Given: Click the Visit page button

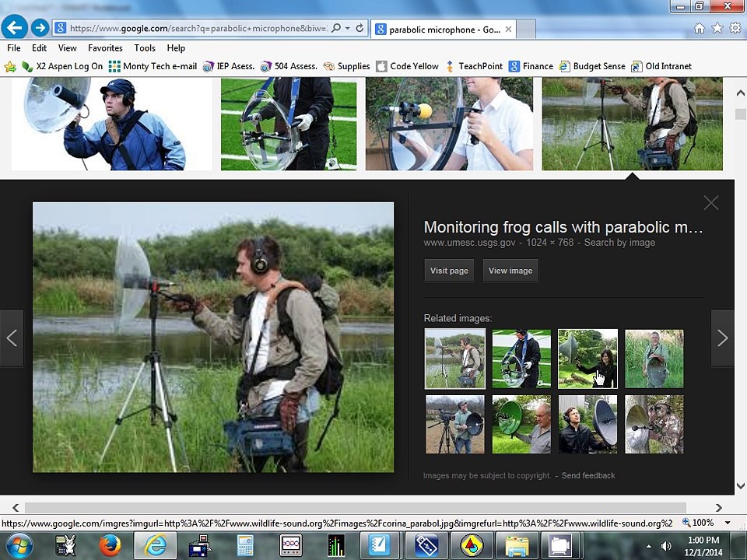Looking at the screenshot, I should pyautogui.click(x=449, y=271).
